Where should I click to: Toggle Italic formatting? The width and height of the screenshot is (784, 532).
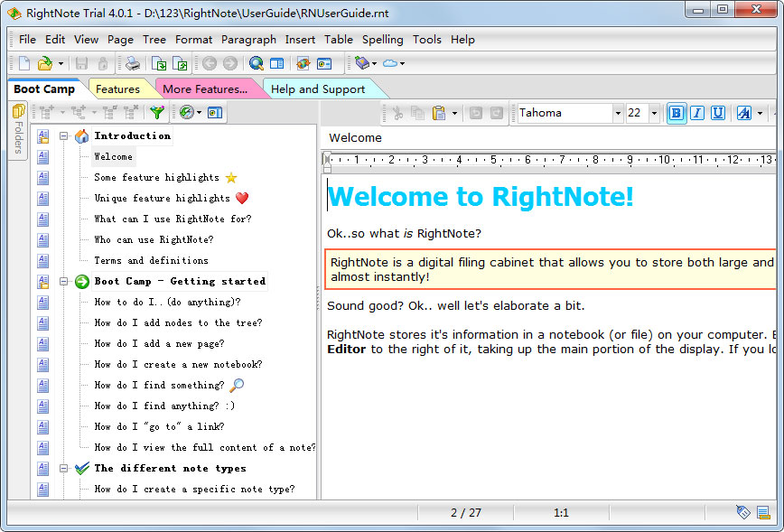pos(697,113)
